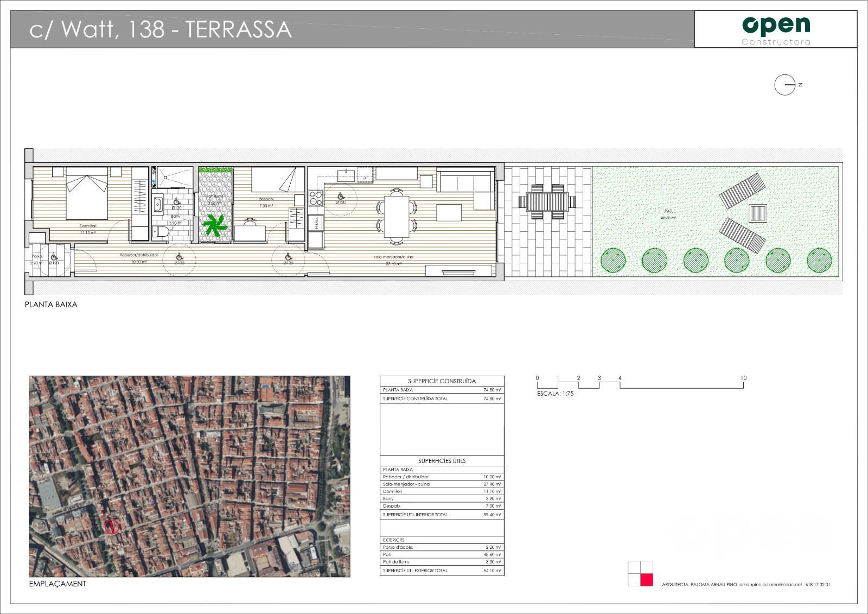Click the red square in architect logo
Image resolution: width=868 pixels, height=614 pixels.
[647, 580]
